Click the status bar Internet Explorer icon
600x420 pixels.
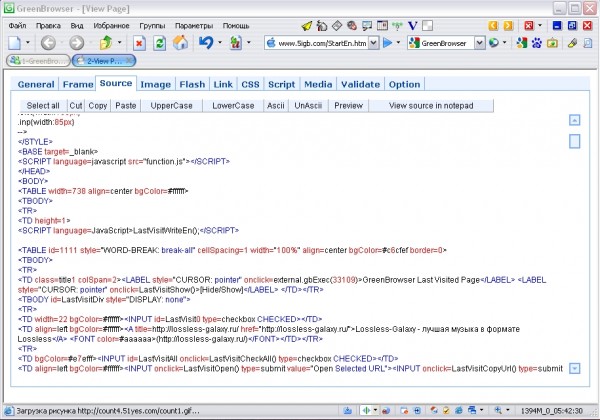tap(458, 410)
